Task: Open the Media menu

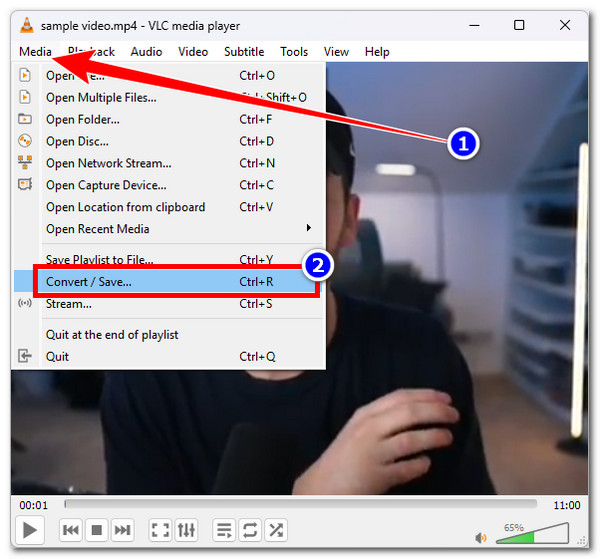Action: 35,51
